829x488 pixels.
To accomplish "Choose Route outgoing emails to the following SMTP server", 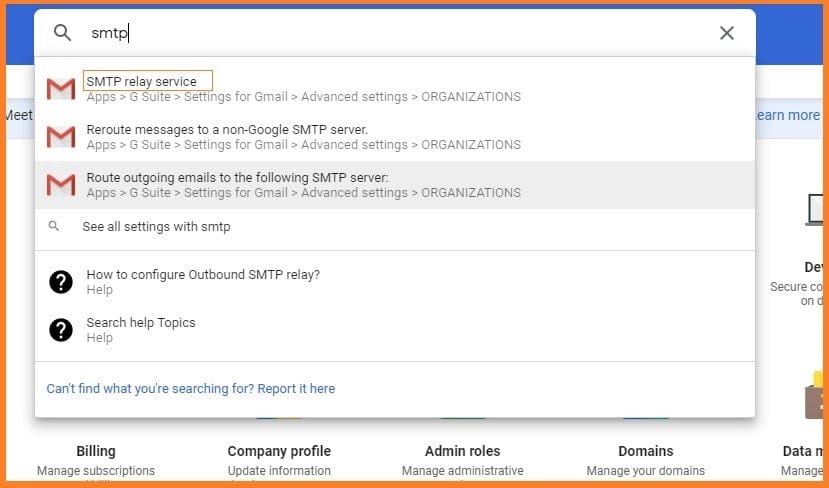I will (x=394, y=185).
